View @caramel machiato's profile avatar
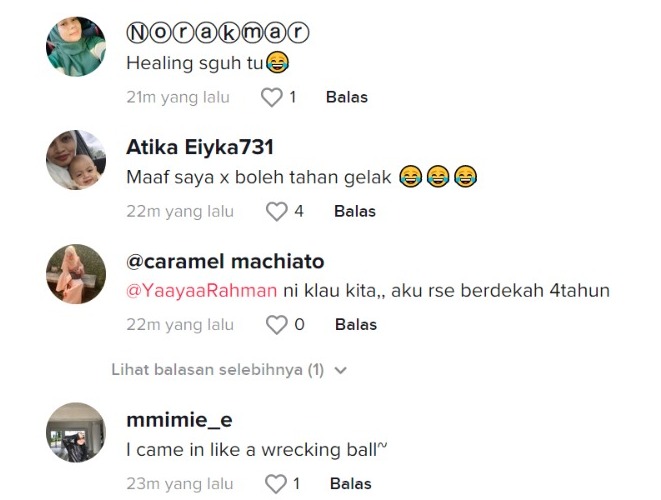Viewport: 661px width, 500px height. (x=76, y=274)
